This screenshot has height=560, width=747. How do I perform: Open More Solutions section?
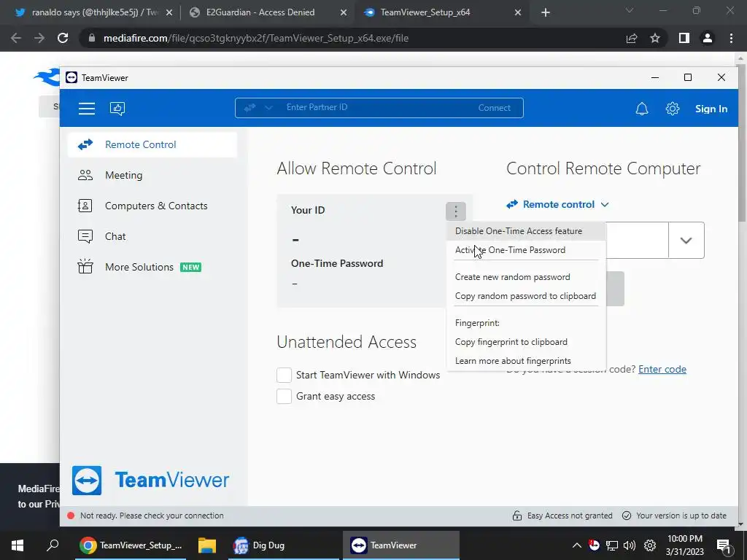pos(152,267)
